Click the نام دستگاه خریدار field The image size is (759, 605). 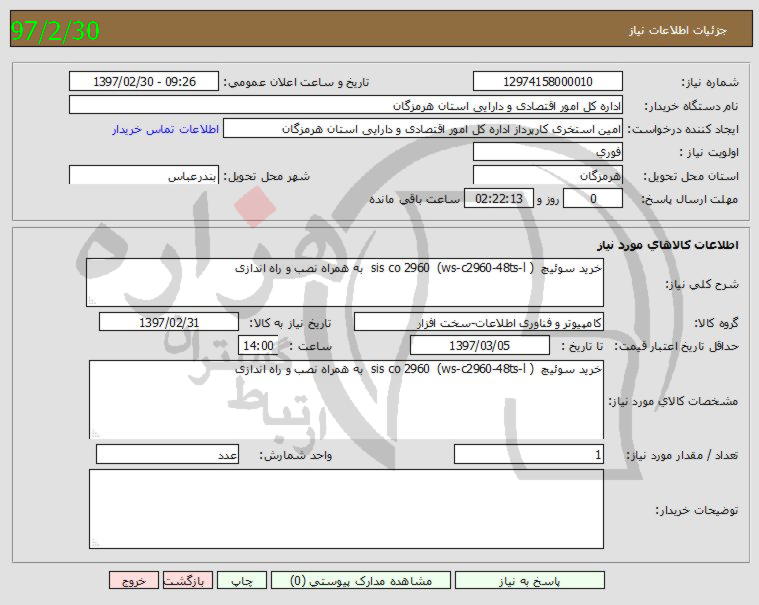[346, 105]
